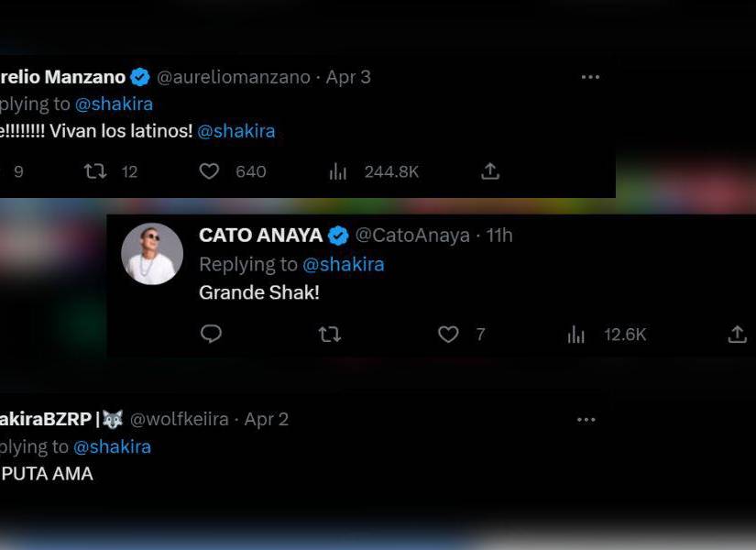Open more options menu on Aurelio Manzano's tweet
This screenshot has width=756, height=550.
[x=590, y=77]
